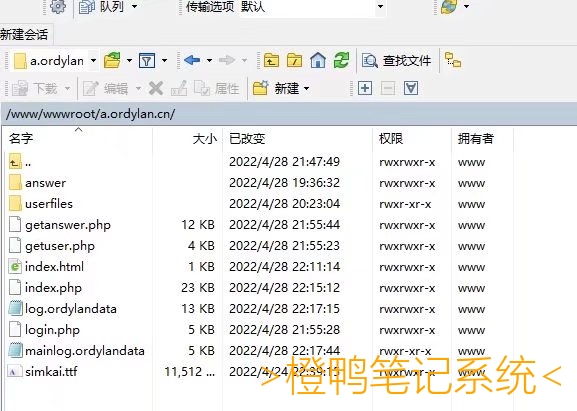
Task: Refresh the directory listing
Action: [341, 60]
